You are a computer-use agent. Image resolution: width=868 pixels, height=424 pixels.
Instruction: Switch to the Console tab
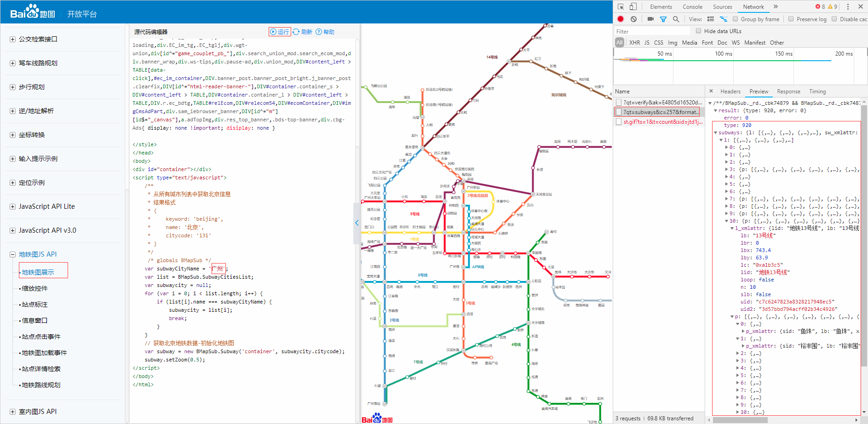(692, 7)
